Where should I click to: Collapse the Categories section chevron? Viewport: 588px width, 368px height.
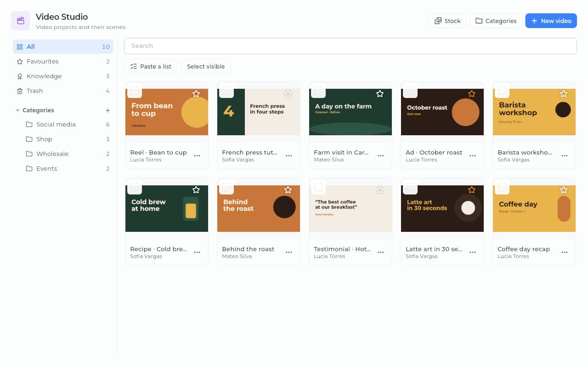pos(18,110)
